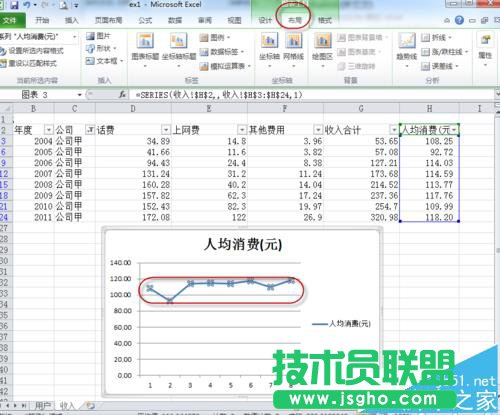The height and width of the screenshot is (415, 500).
Task: Open the Up/Down Bars (涨/跌柱线) options
Action: pyautogui.click(x=445, y=52)
